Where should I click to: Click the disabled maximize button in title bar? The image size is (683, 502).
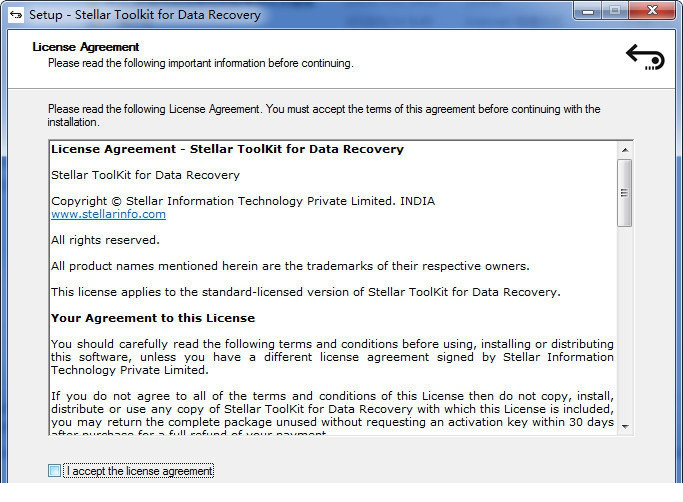click(615, 10)
